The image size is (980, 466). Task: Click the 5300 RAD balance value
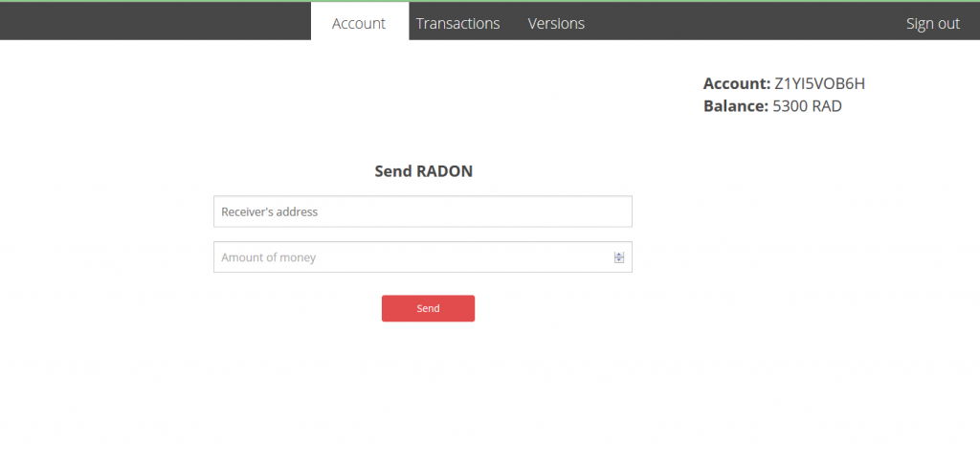pos(807,106)
